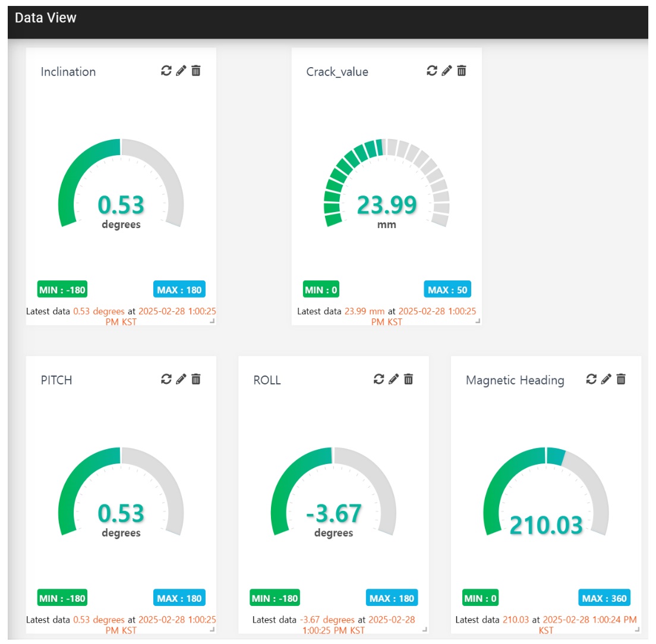This screenshot has width=656, height=644.
Task: Edit the ROLL widget with the pencil icon
Action: click(x=394, y=379)
